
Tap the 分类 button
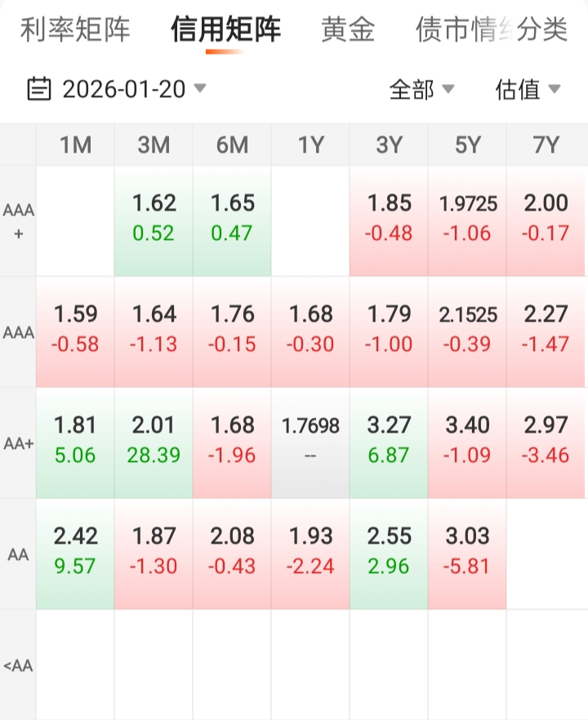[x=542, y=30]
